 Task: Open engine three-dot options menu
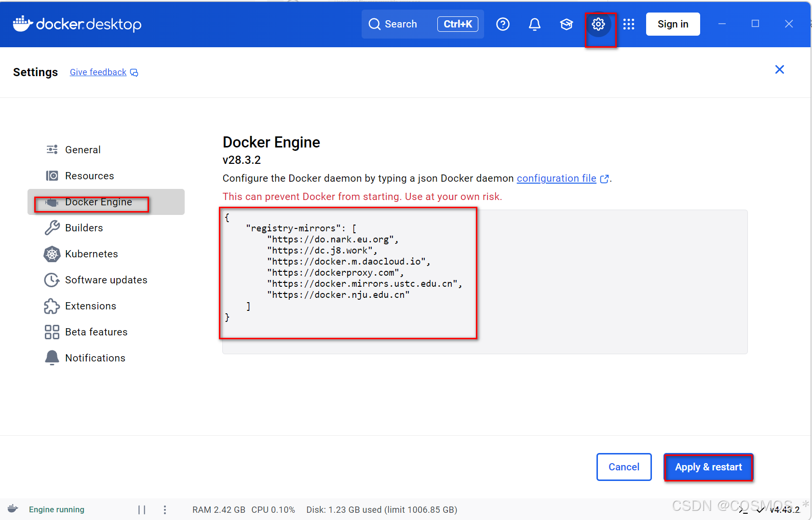point(165,509)
